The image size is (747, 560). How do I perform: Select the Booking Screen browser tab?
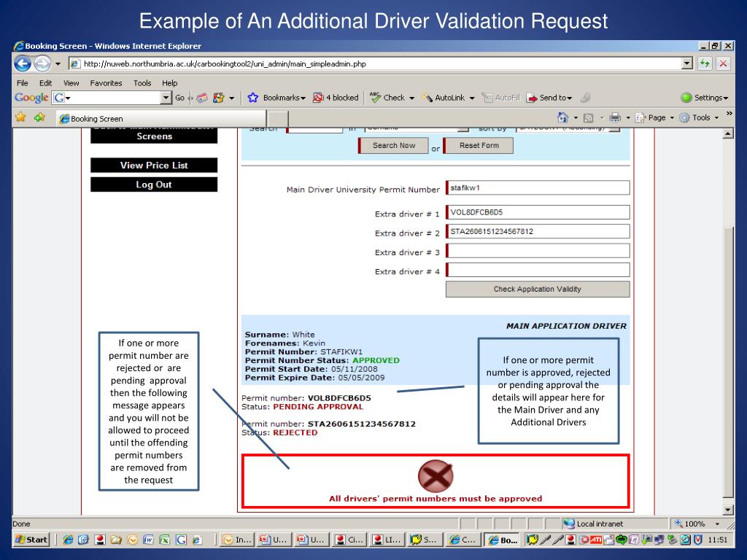(x=161, y=119)
